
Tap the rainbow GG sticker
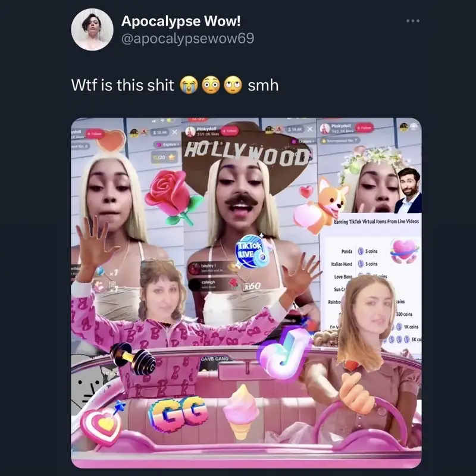point(178,414)
